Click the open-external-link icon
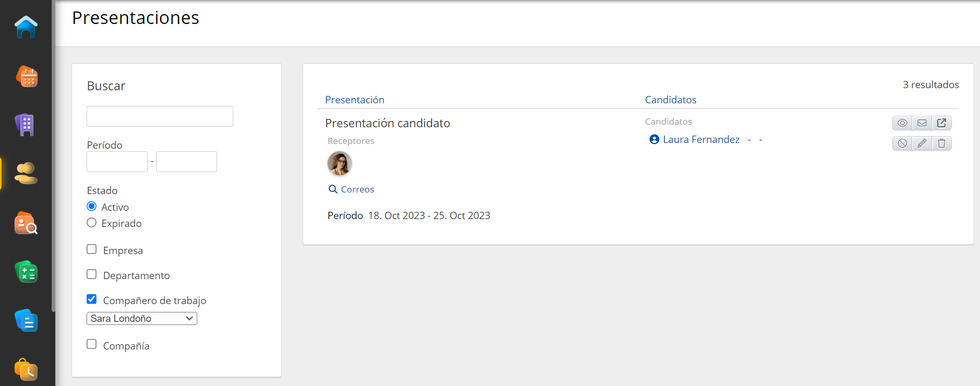The width and height of the screenshot is (980, 386). (941, 123)
